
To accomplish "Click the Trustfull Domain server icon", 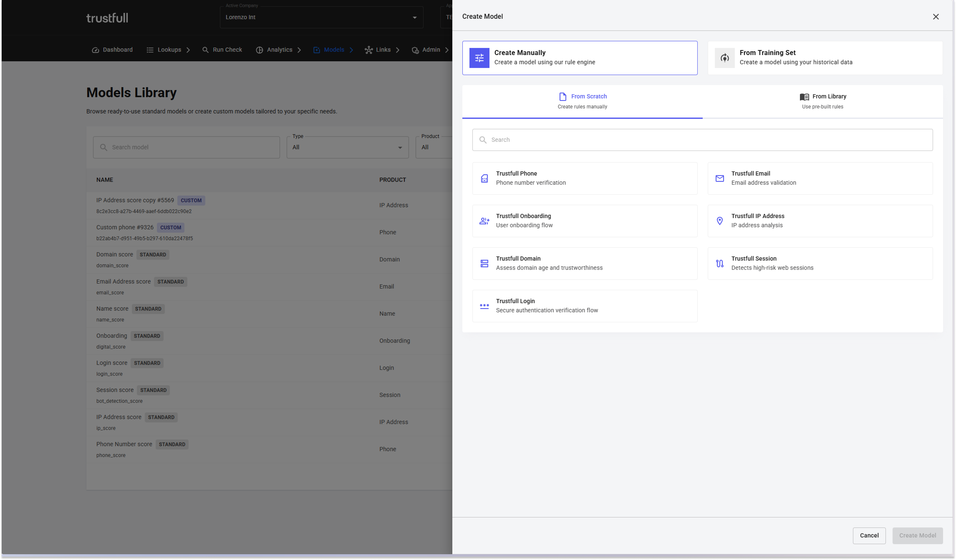I will 484,263.
